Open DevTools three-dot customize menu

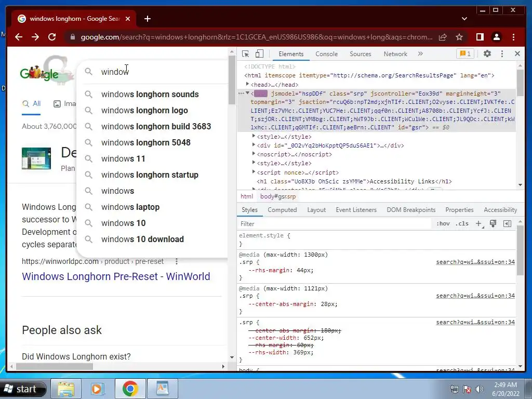pyautogui.click(x=502, y=54)
